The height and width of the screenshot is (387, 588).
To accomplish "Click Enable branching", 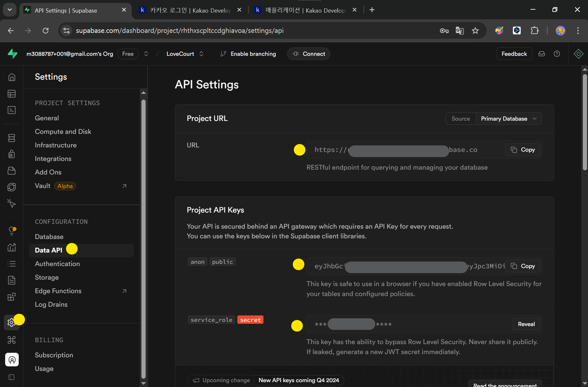I will pos(248,54).
